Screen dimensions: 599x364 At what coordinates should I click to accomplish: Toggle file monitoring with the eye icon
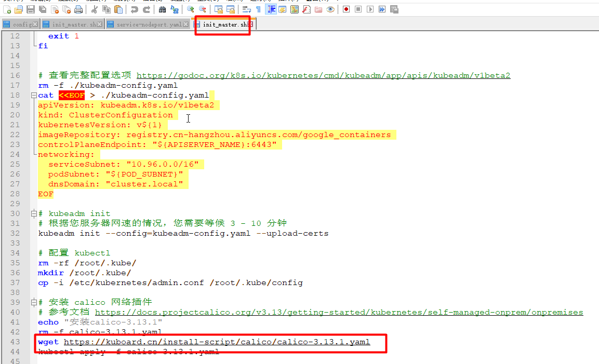[x=330, y=9]
